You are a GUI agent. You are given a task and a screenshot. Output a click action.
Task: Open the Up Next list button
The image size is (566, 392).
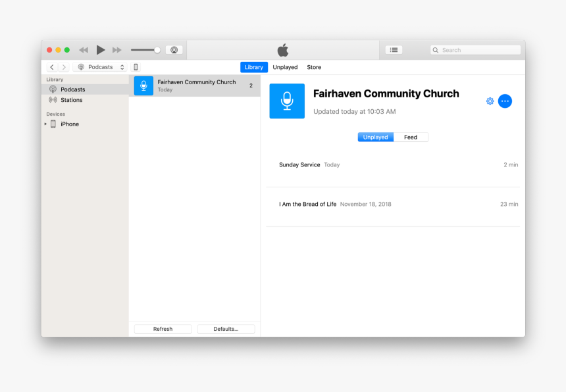click(x=394, y=50)
